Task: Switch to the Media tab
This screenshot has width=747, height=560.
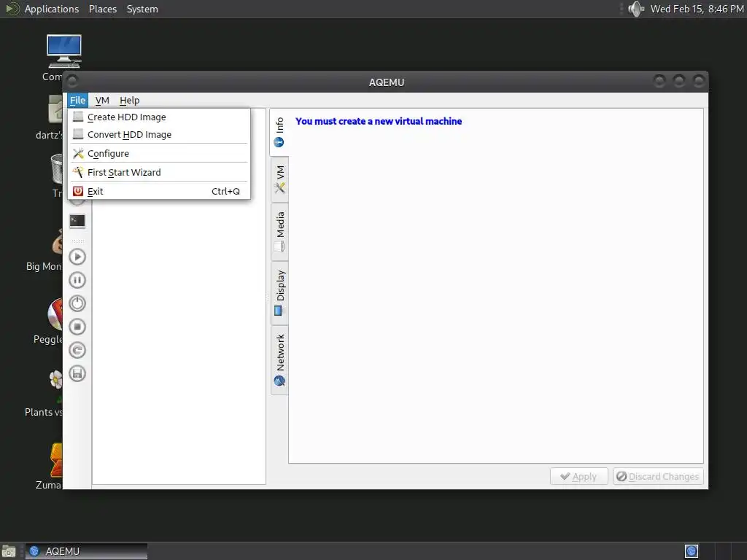Action: click(279, 232)
